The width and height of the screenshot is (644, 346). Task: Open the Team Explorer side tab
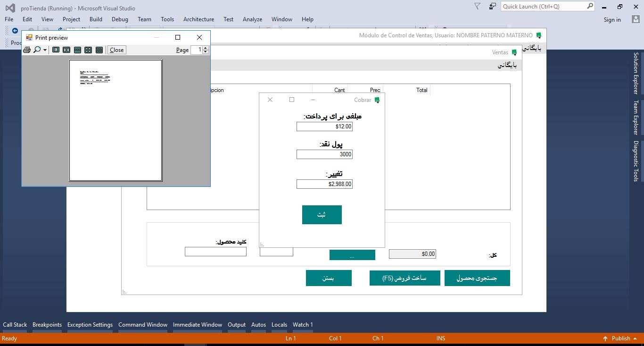(636, 118)
